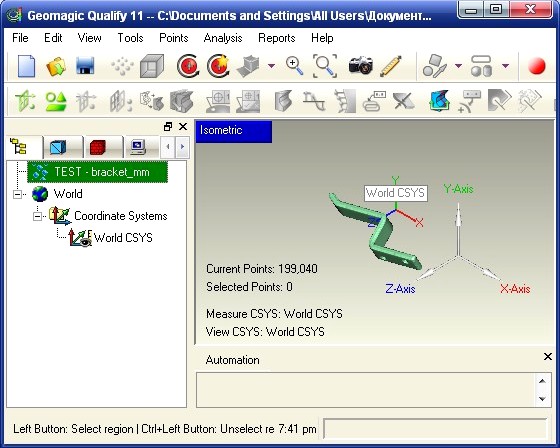The image size is (560, 448).
Task: Click the gray dashed-plane alignment icon
Action: coord(152,101)
